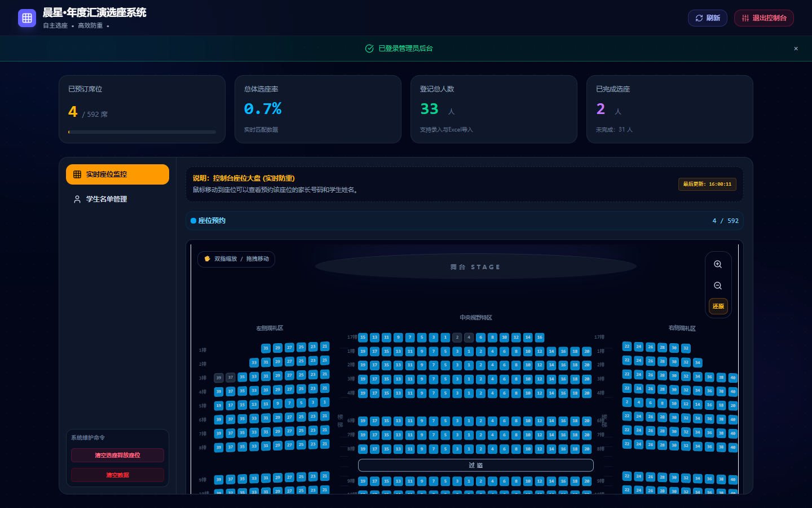Select seat 7 in central row 4
This screenshot has height=508, width=812.
pos(434,393)
